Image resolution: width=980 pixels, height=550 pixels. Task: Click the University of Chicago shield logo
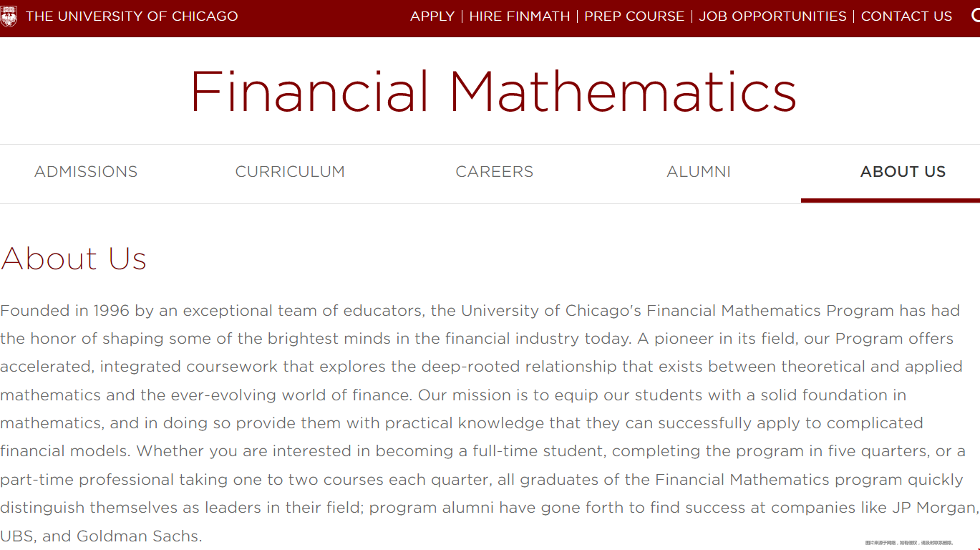point(9,16)
